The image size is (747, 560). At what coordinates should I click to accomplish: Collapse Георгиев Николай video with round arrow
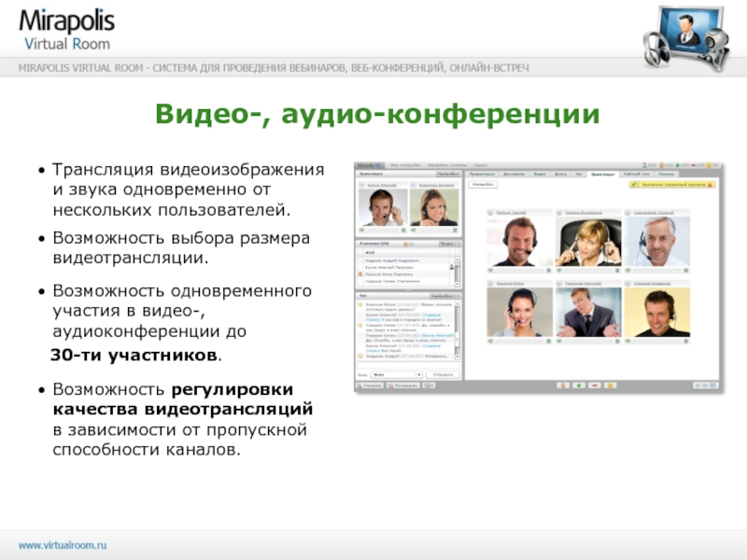(558, 284)
